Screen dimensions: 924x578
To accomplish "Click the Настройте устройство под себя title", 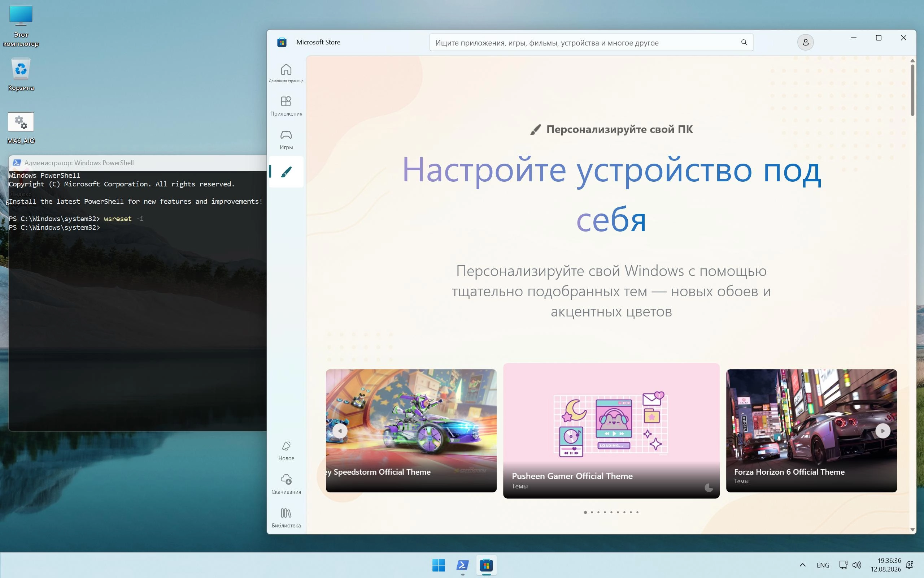I will click(611, 194).
